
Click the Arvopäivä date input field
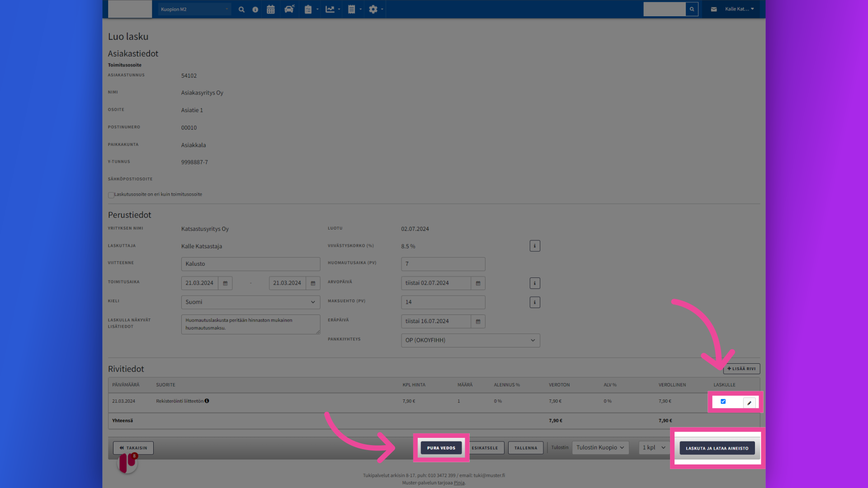pos(436,283)
